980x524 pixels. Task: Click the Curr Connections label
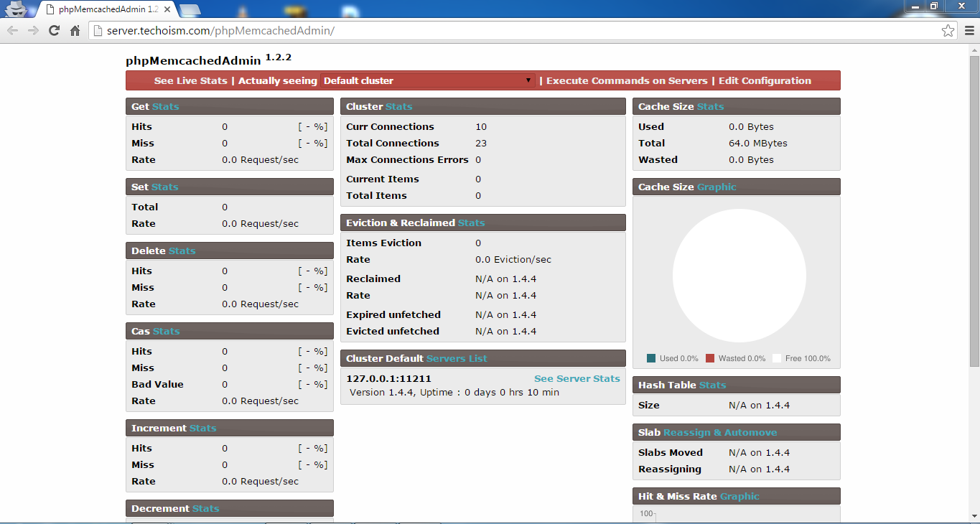pyautogui.click(x=390, y=126)
